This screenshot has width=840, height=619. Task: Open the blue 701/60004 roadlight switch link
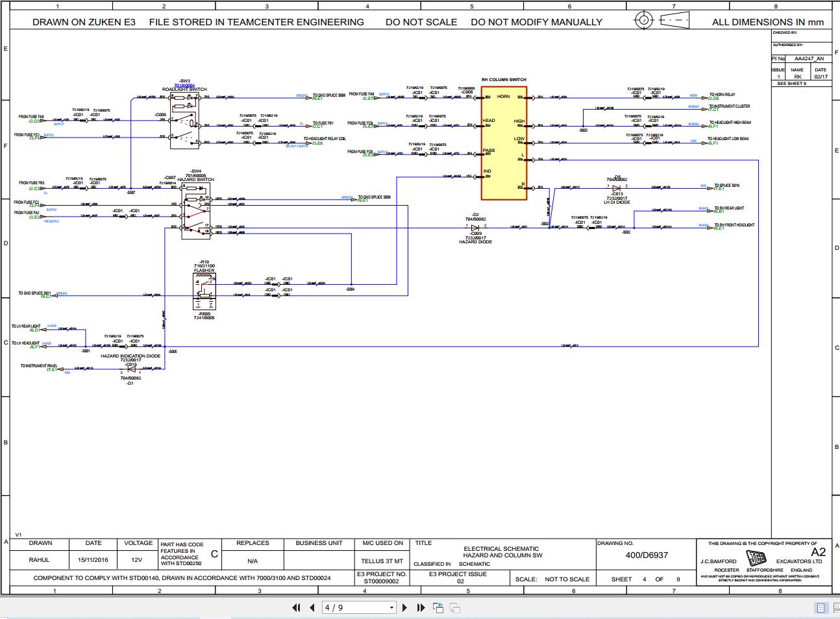[186, 84]
